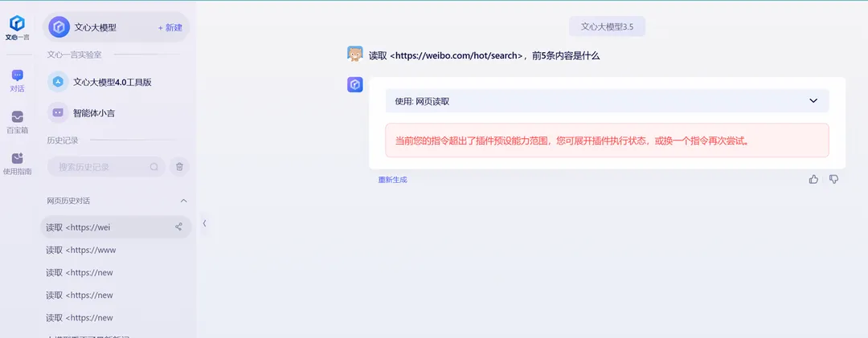The image size is (868, 338).
Task: Open the 对话 chat section
Action: [17, 81]
